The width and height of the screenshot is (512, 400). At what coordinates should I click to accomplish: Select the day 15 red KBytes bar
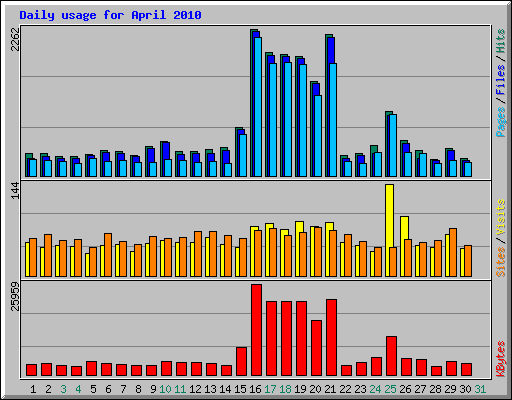click(x=241, y=362)
